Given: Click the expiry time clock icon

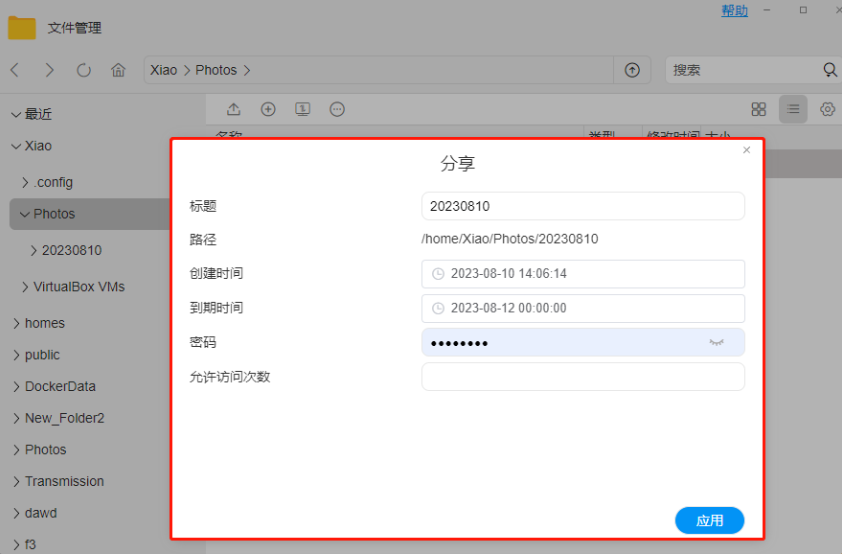Looking at the screenshot, I should tap(438, 308).
